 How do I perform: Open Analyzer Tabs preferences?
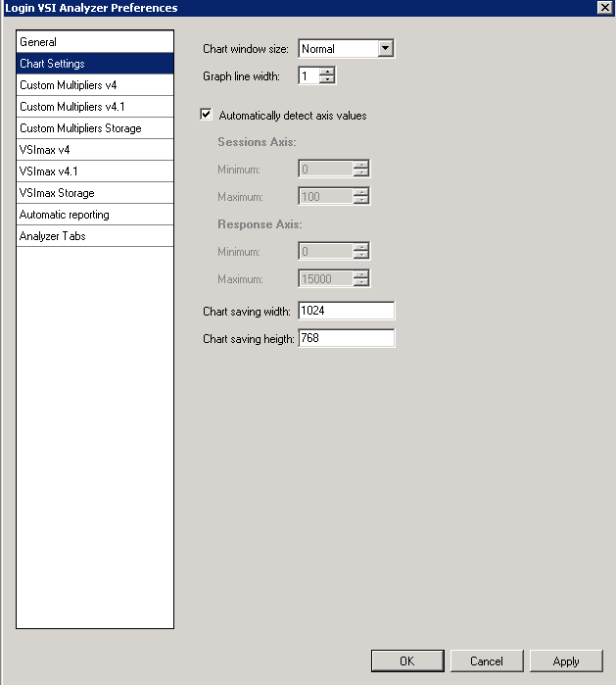(x=95, y=236)
